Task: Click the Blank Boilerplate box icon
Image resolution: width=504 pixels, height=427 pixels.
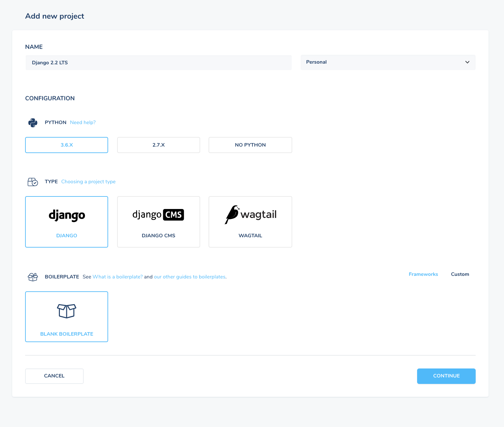Action: tap(67, 311)
